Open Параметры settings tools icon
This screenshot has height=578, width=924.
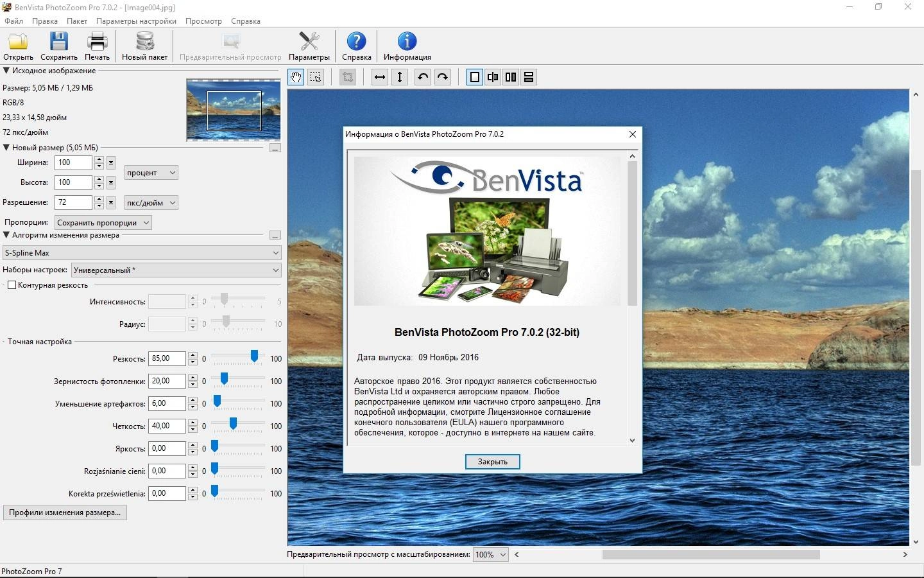click(x=309, y=46)
